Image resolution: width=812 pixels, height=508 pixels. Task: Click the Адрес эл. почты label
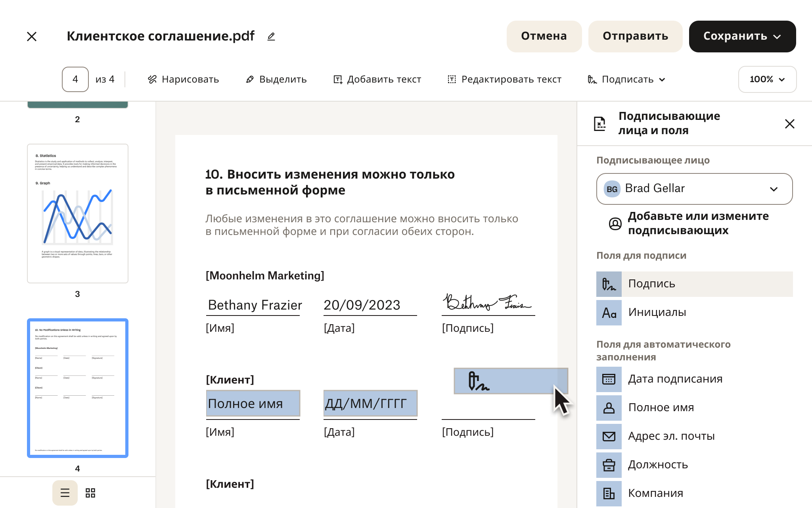[x=671, y=436]
